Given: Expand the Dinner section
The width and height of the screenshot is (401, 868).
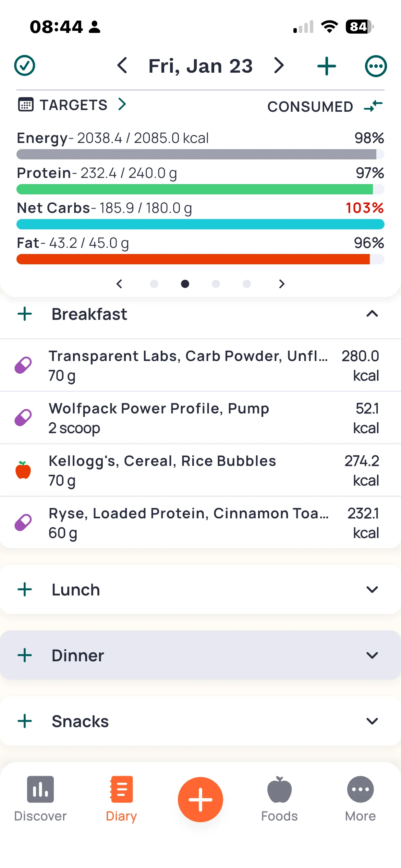Looking at the screenshot, I should coord(372,655).
